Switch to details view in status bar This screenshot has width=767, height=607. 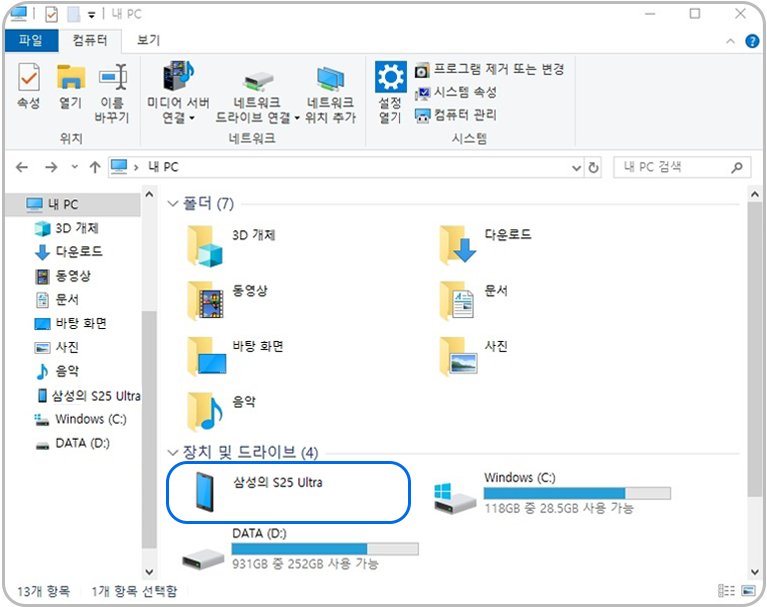click(726, 591)
